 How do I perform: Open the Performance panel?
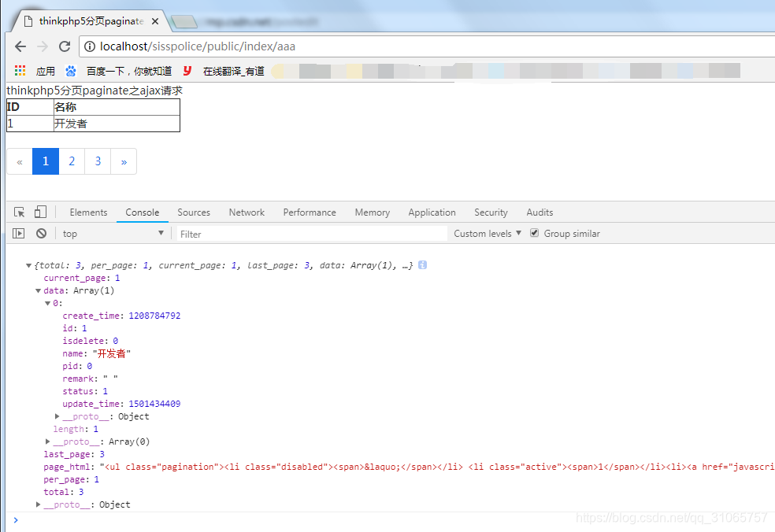[x=310, y=212]
